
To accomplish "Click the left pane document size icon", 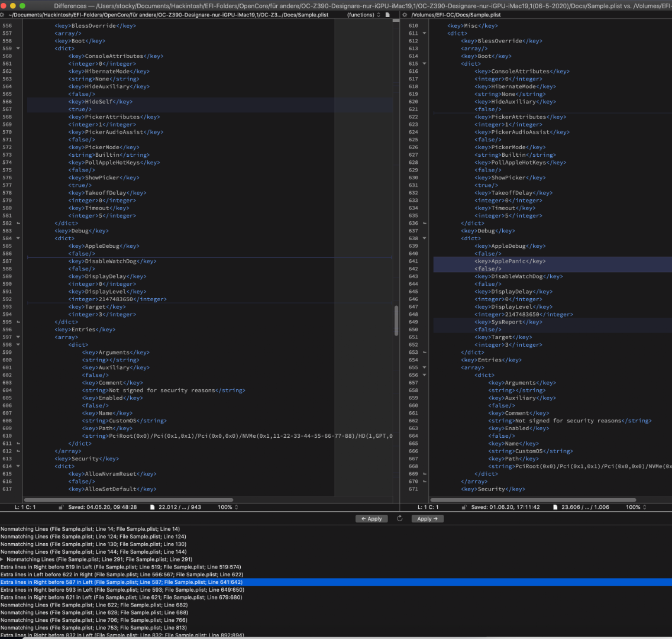I will click(152, 507).
